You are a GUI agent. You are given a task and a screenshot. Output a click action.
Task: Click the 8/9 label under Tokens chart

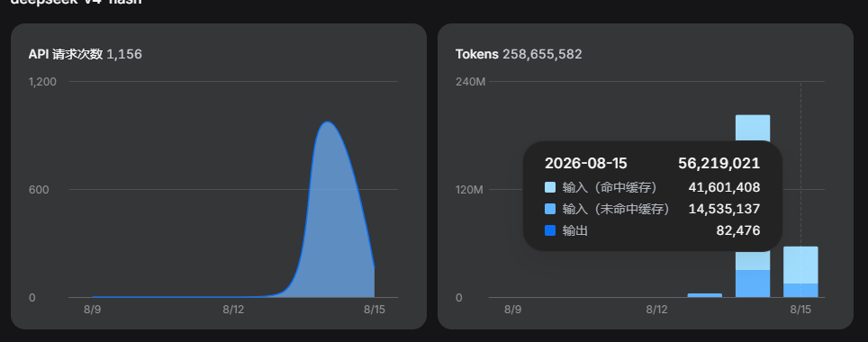512,310
